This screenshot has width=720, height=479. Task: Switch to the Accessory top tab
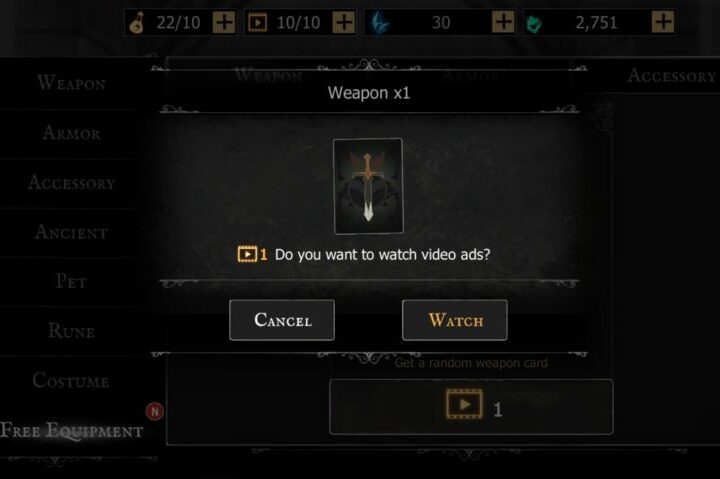671,75
